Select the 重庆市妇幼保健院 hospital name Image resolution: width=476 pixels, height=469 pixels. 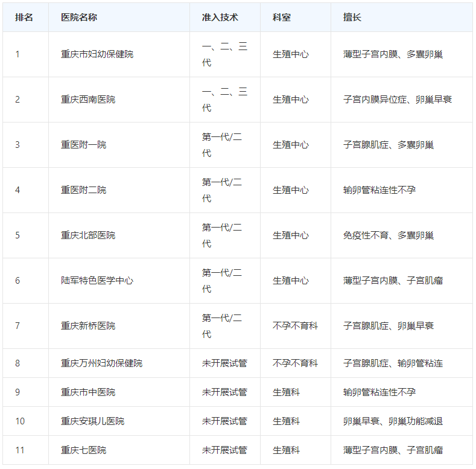97,54
